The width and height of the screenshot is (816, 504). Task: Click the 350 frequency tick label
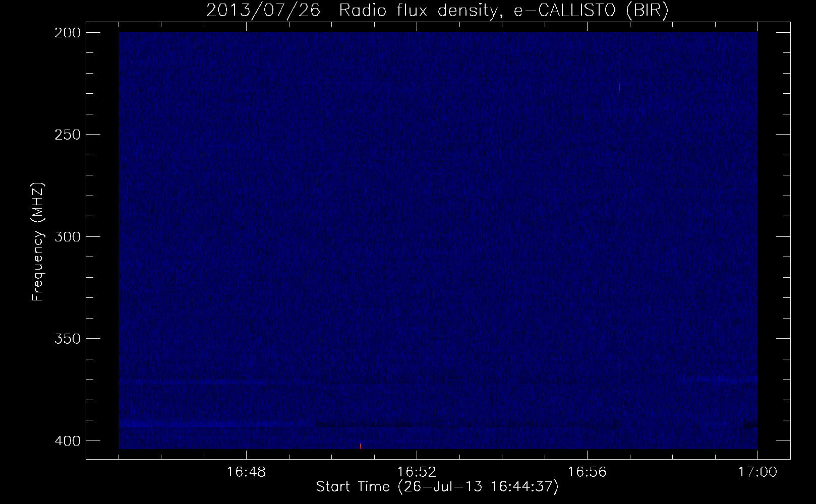pyautogui.click(x=67, y=338)
